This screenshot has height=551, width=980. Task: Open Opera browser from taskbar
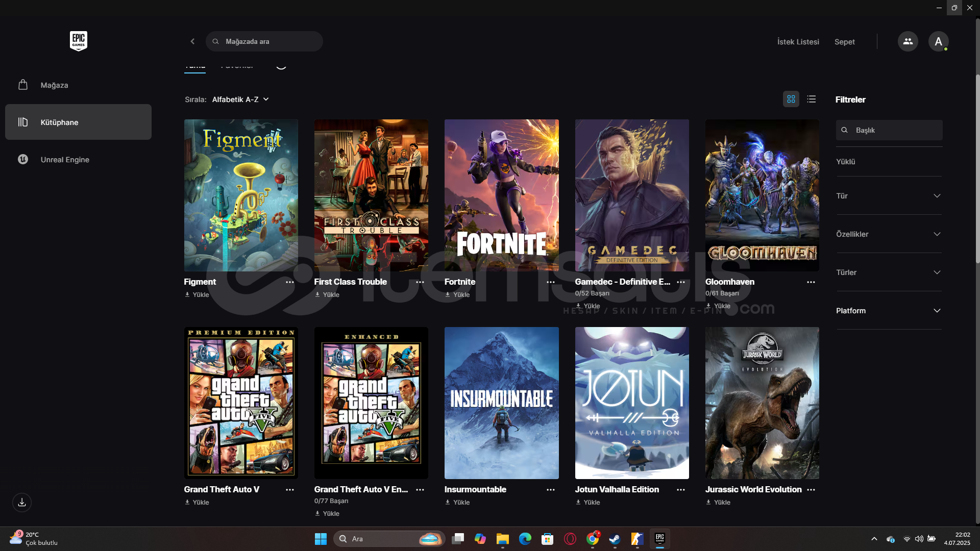[570, 539]
